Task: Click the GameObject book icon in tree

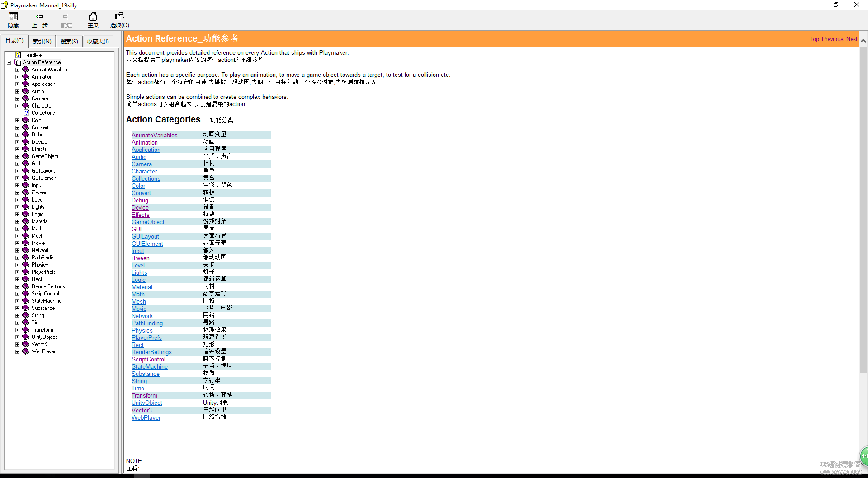Action: (26, 156)
